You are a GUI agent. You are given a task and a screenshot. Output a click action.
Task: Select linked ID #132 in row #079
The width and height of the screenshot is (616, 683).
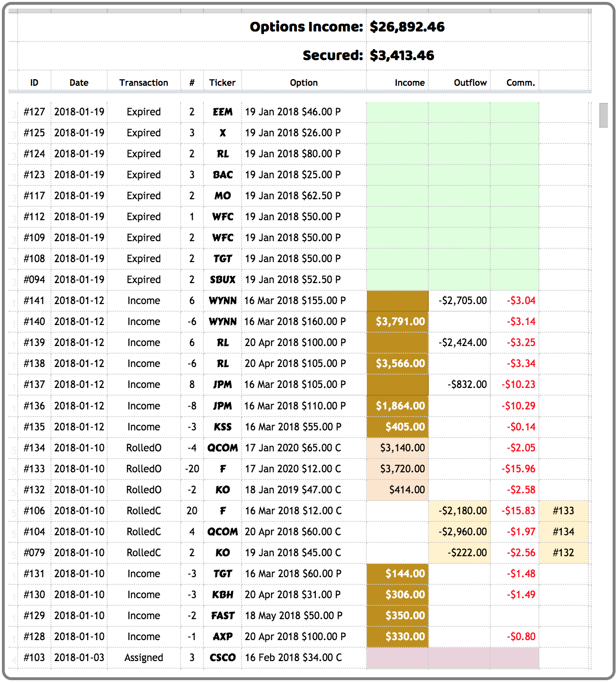point(564,553)
